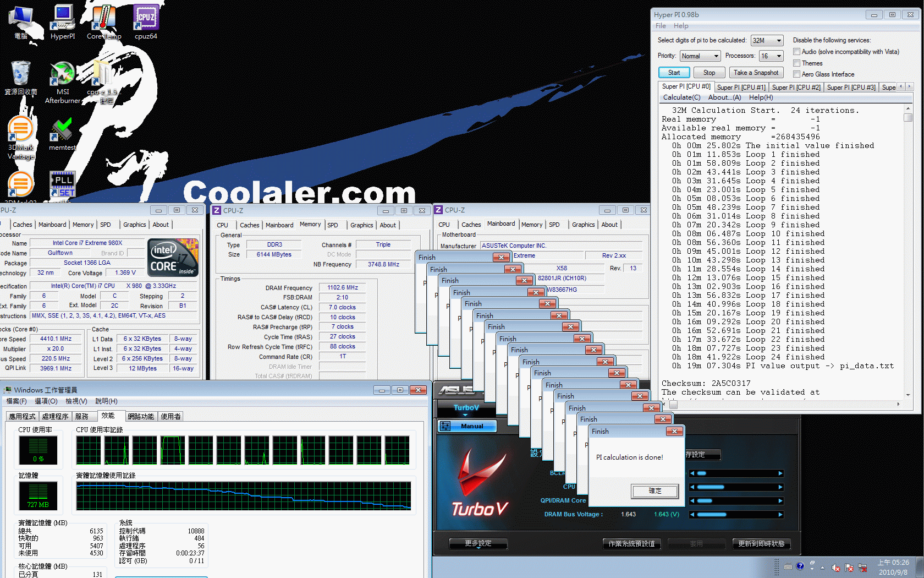Click the Super PI horizontal scrollbar thumb
Screen dimensions: 924x578
tap(673, 404)
